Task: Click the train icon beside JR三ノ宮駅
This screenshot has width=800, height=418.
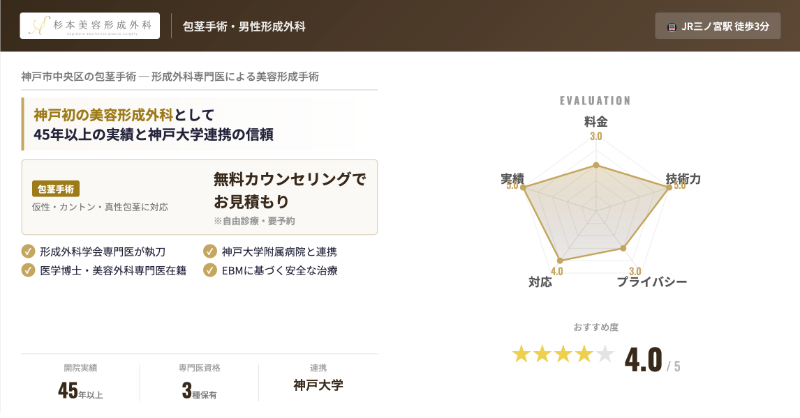Action: click(668, 27)
